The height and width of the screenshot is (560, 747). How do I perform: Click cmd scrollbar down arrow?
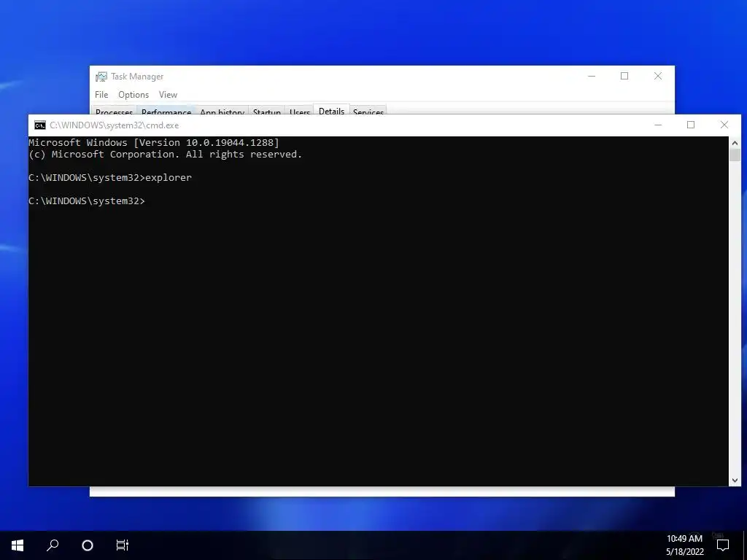tap(735, 481)
